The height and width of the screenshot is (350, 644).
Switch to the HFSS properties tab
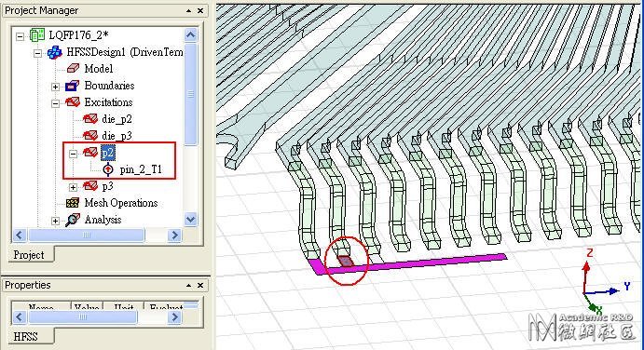pos(25,336)
